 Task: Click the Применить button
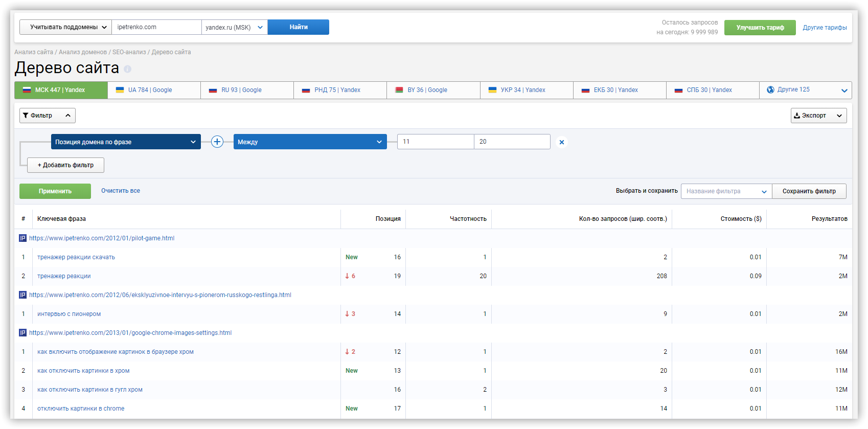point(55,191)
